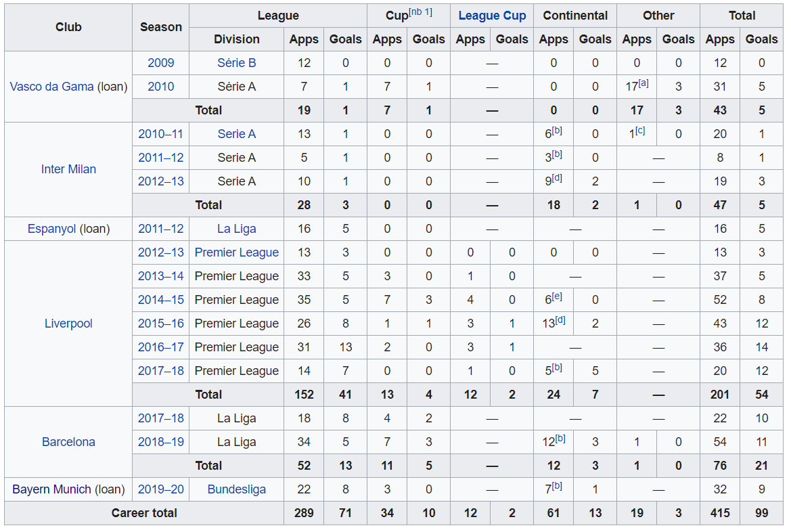This screenshot has height=532, width=791.
Task: Open the Espanyol club link
Action: [52, 229]
